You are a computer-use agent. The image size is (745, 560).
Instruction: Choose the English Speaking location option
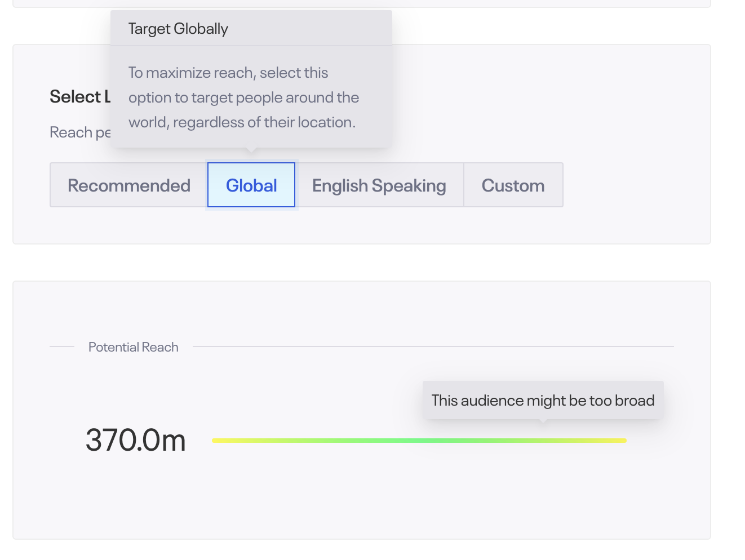tap(379, 185)
